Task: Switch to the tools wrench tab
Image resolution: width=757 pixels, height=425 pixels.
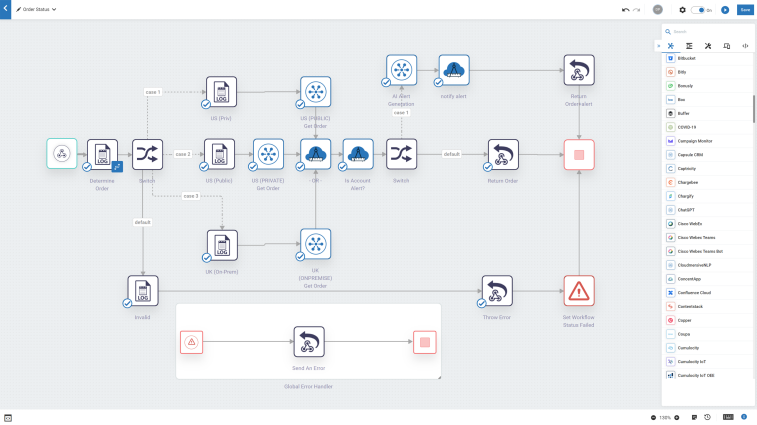Action: click(x=708, y=46)
